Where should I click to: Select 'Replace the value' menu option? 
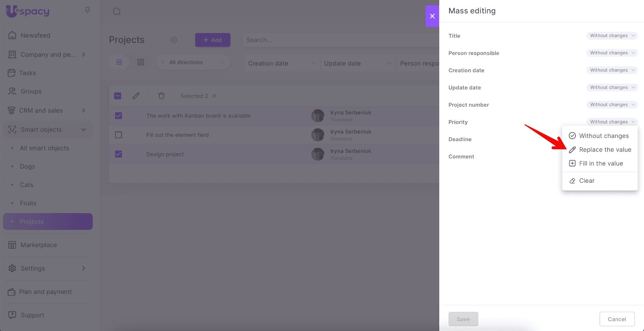point(605,150)
